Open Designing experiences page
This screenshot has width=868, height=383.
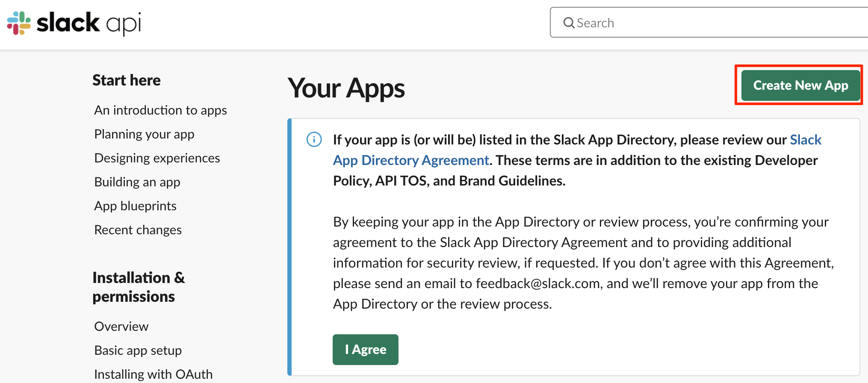pos(157,158)
